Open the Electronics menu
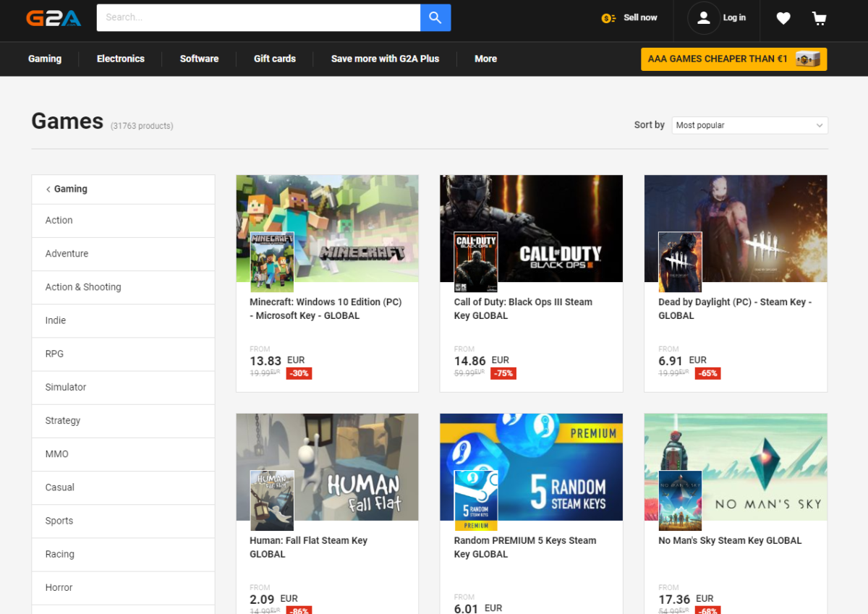This screenshot has height=614, width=868. pos(121,59)
